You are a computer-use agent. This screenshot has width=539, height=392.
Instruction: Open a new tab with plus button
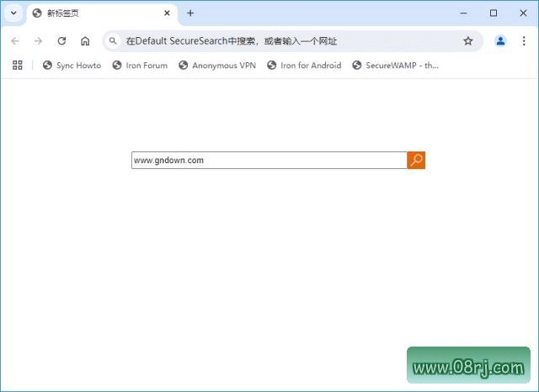(x=190, y=13)
